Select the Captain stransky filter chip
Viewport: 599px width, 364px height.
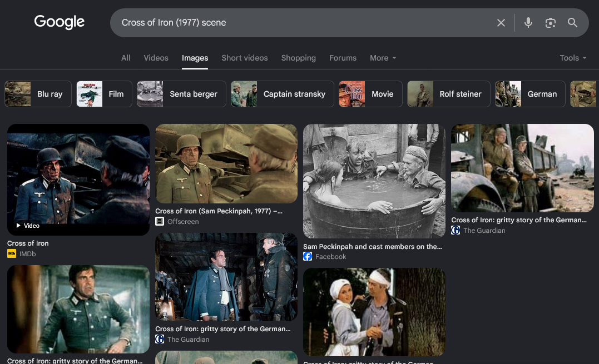(283, 94)
